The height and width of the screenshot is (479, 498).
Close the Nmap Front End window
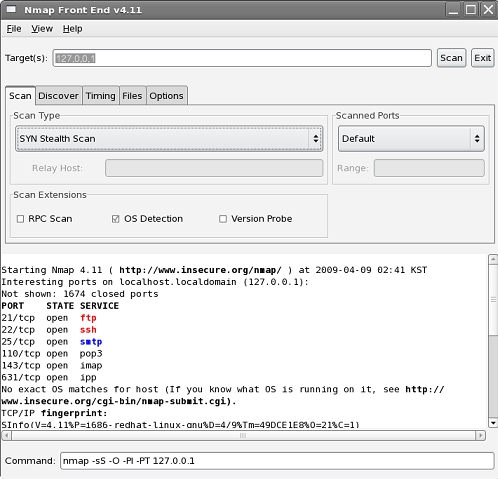pyautogui.click(x=488, y=10)
